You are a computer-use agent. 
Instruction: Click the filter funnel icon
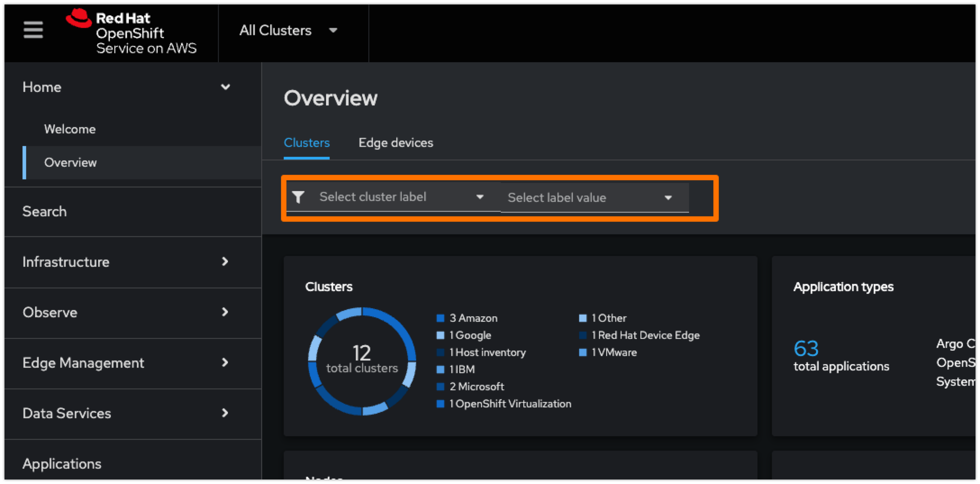(298, 197)
